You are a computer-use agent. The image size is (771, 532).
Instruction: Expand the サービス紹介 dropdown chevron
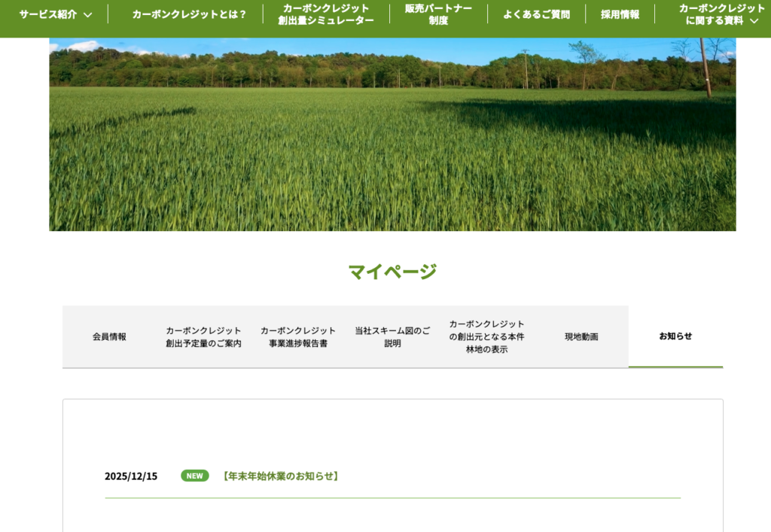[x=88, y=14]
